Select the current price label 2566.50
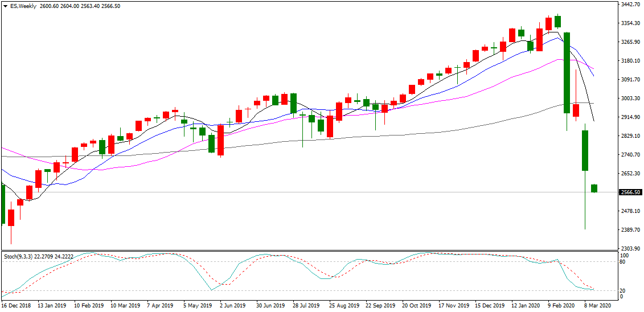Viewport: 644px width, 312px height. coord(630,192)
